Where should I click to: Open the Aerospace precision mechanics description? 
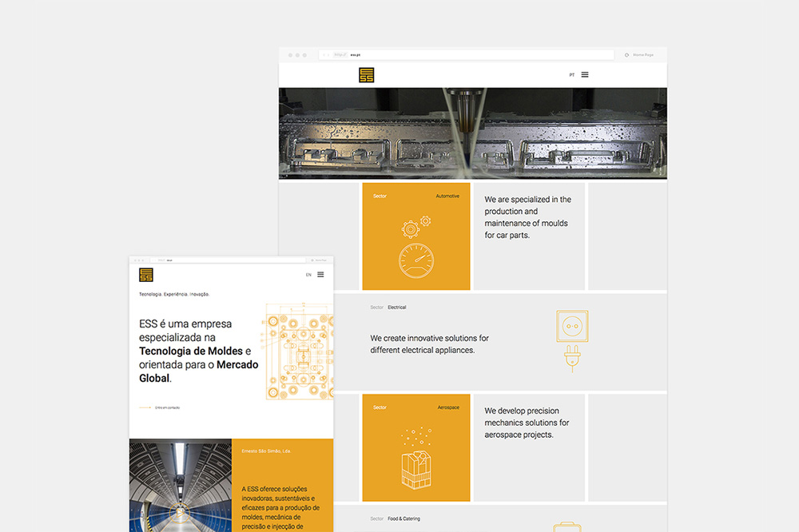point(527,423)
